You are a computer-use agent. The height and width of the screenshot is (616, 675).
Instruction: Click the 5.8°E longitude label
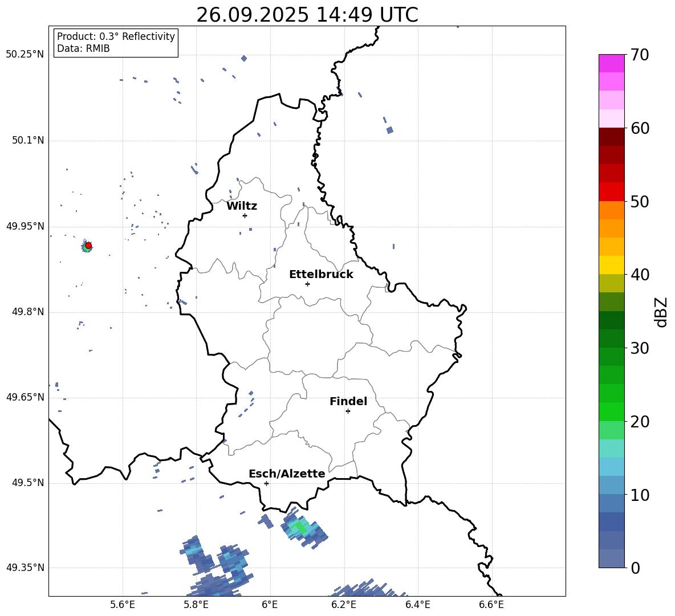196,605
